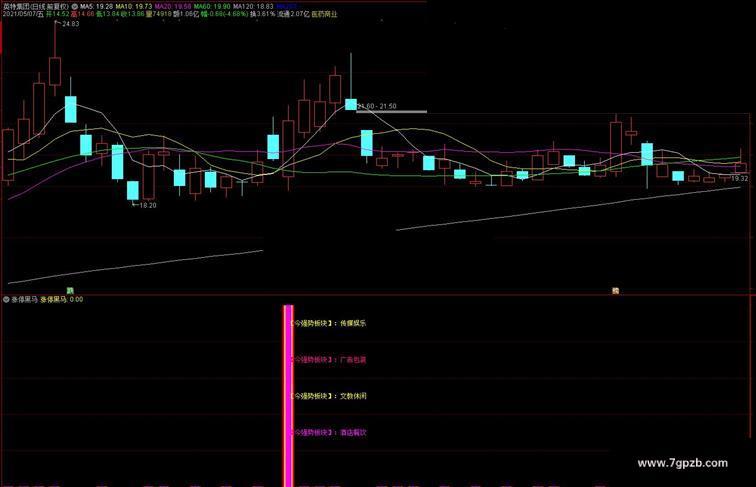Click the green info marker below the chart
Image resolution: width=756 pixels, height=487 pixels.
pos(70,290)
